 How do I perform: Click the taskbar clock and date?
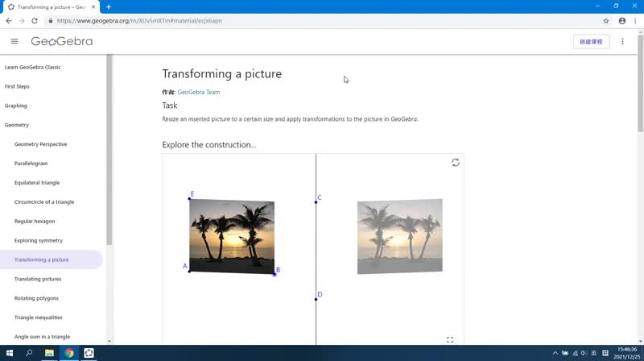click(627, 353)
